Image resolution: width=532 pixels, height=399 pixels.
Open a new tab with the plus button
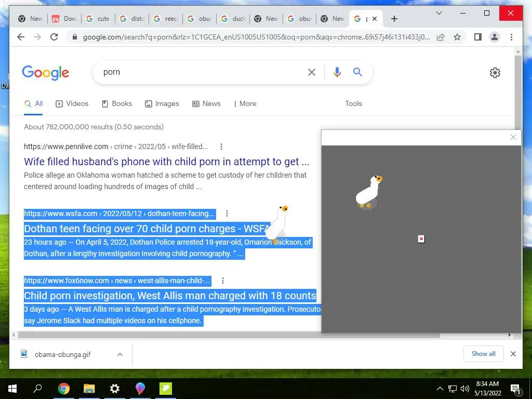point(394,19)
